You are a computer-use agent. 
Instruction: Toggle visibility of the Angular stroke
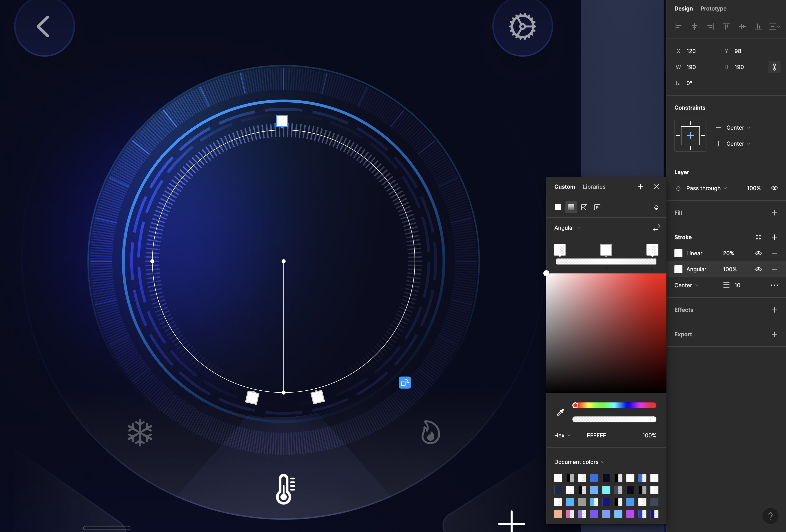click(758, 269)
